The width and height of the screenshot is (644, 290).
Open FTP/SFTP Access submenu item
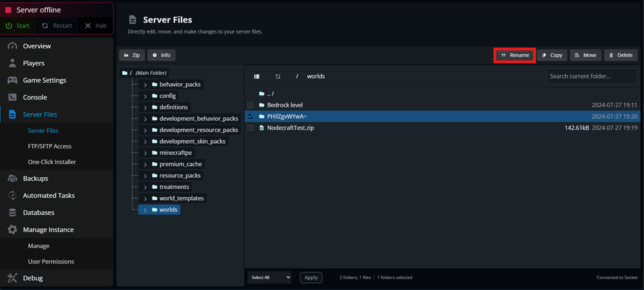(50, 146)
